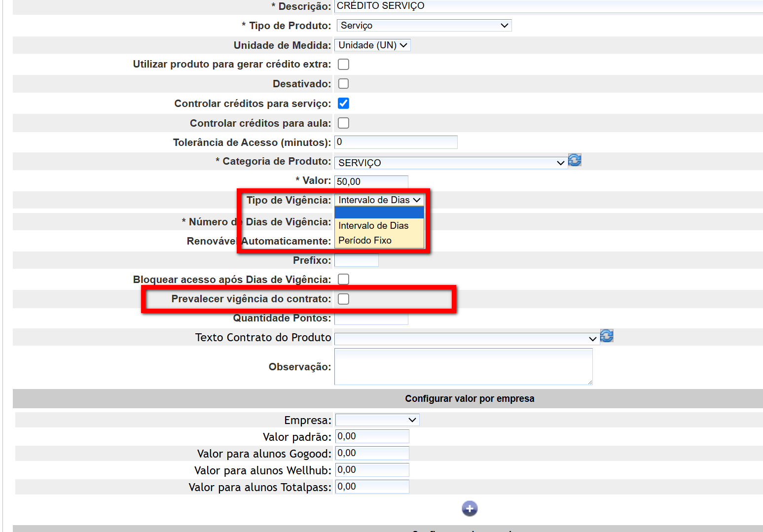Select Período Fixo option in list

point(365,241)
